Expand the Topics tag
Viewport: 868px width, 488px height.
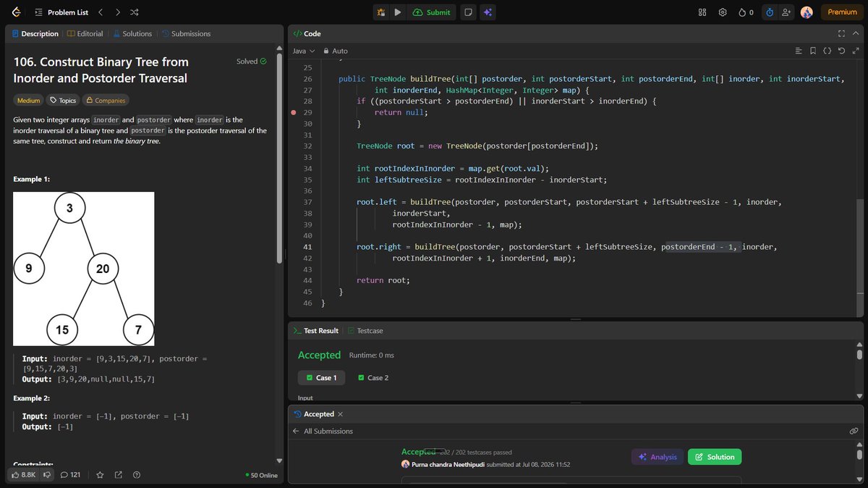point(63,101)
